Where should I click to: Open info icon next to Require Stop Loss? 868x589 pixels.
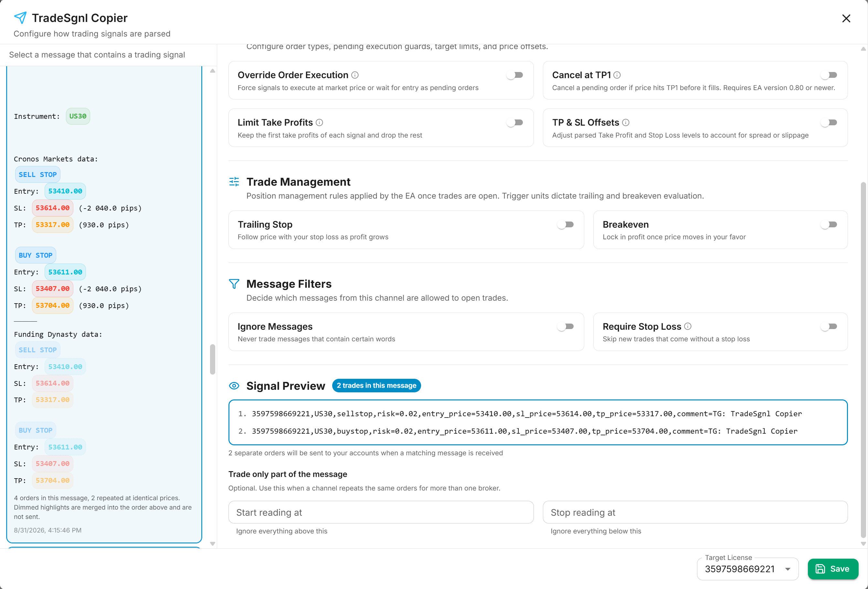688,326
